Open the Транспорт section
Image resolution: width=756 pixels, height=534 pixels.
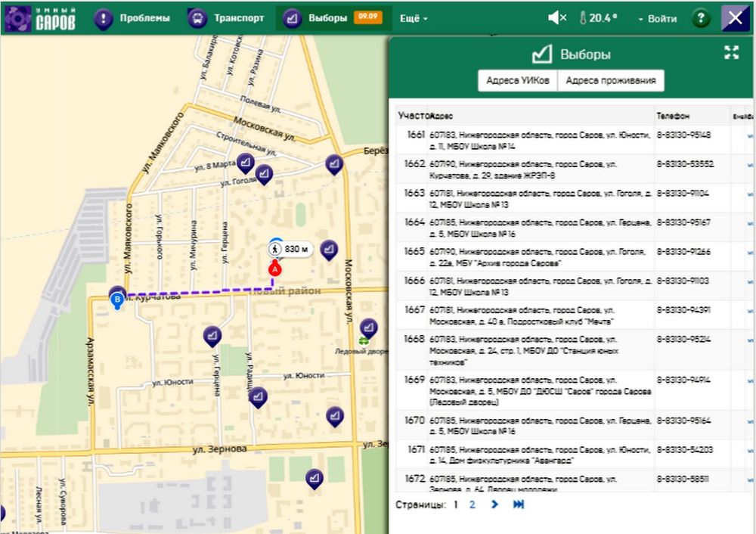(226, 18)
